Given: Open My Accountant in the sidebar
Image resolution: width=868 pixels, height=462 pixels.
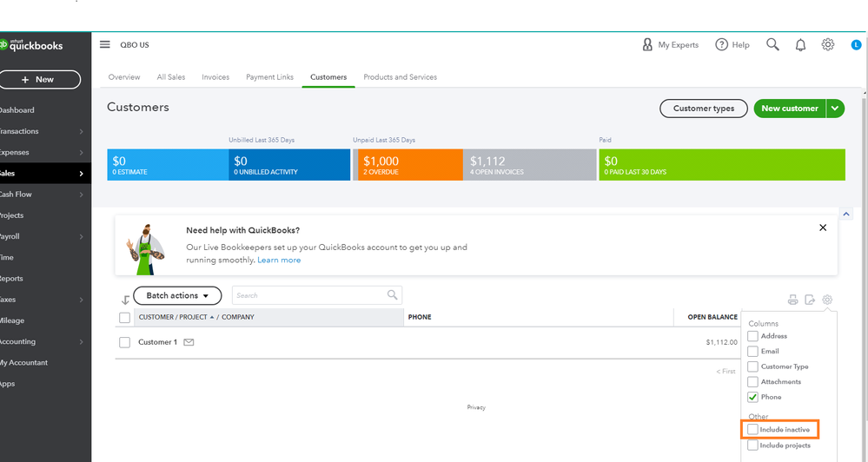Looking at the screenshot, I should point(23,362).
